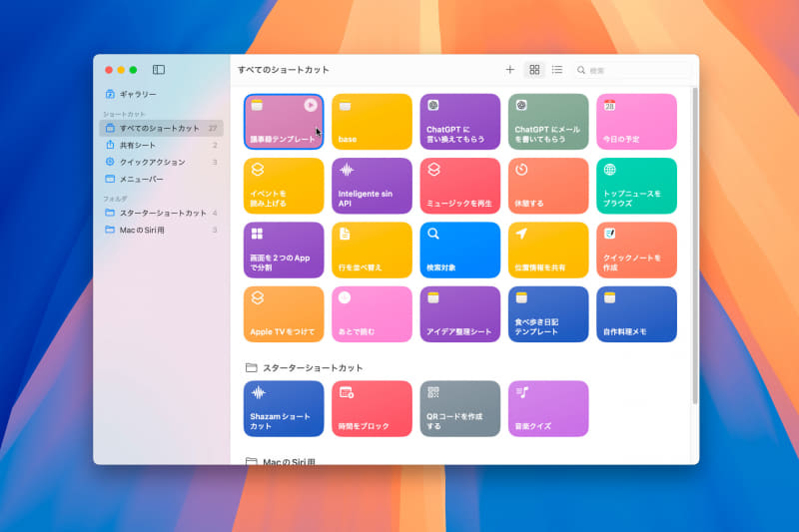Open the アイデア整理シート shortcut
The width and height of the screenshot is (799, 532).
(459, 314)
